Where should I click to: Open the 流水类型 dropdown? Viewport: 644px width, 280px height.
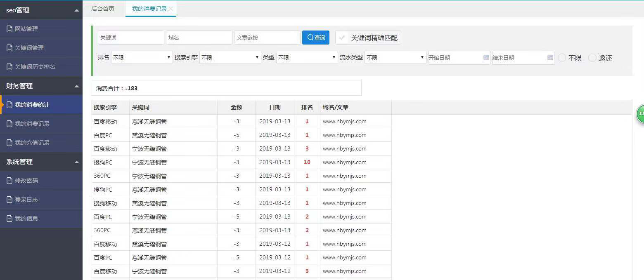pyautogui.click(x=395, y=58)
